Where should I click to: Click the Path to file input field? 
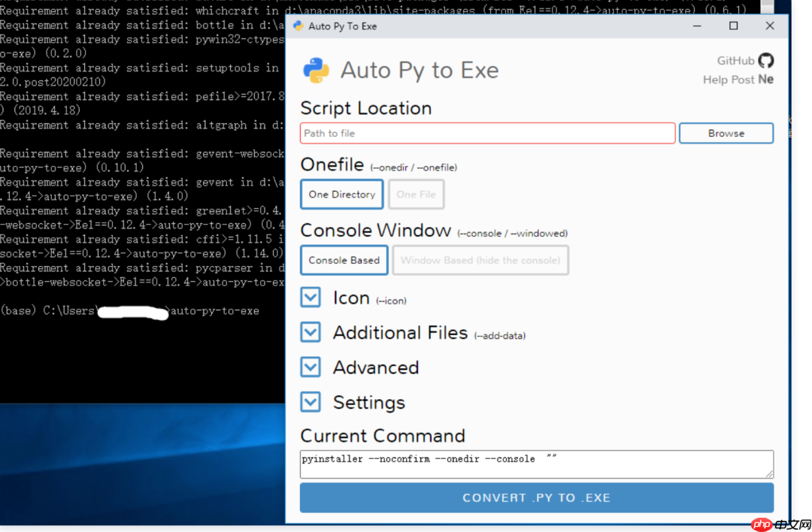pos(487,132)
